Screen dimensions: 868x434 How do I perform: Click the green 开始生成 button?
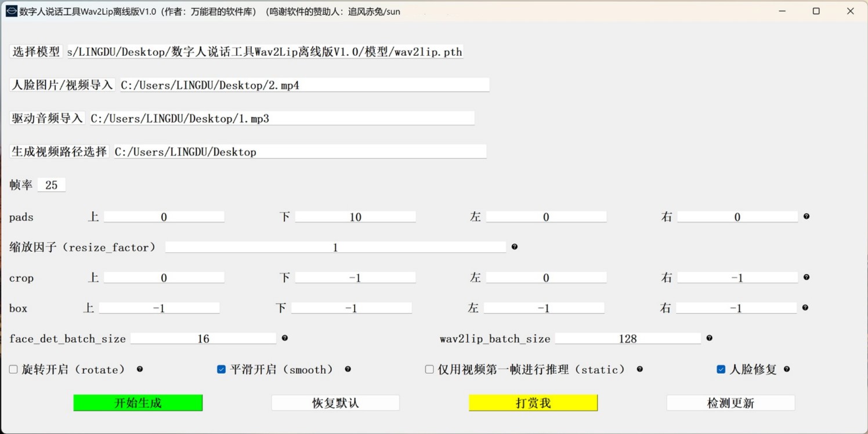point(138,403)
